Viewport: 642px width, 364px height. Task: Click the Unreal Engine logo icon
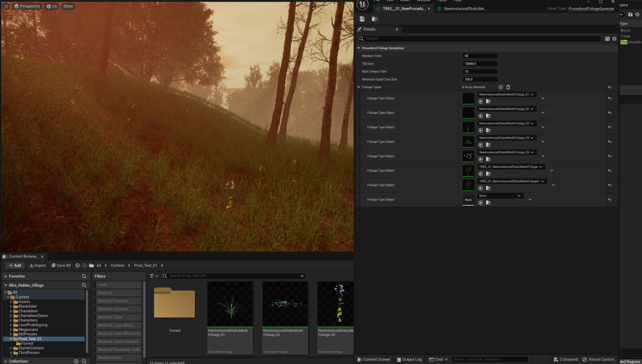click(362, 4)
